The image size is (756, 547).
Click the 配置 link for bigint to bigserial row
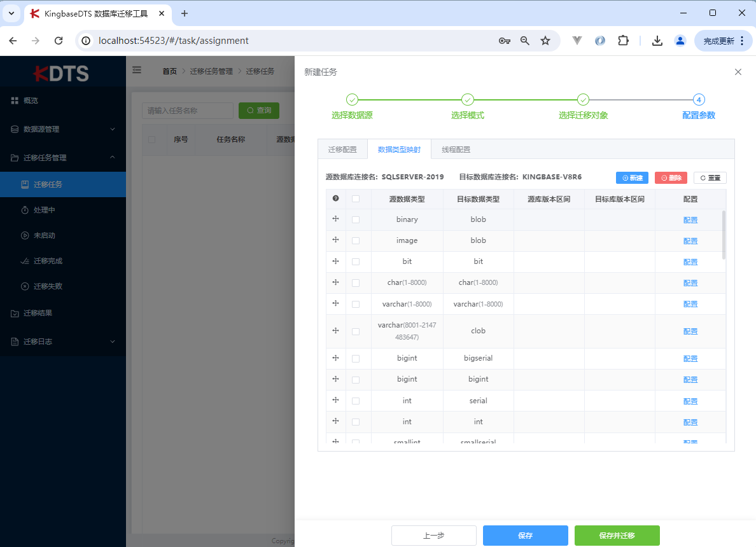pos(690,359)
